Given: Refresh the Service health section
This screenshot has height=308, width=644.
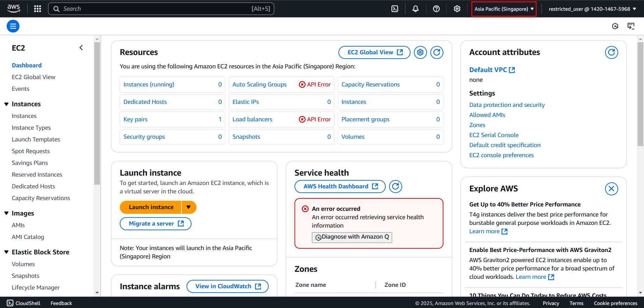Looking at the screenshot, I should click(396, 186).
